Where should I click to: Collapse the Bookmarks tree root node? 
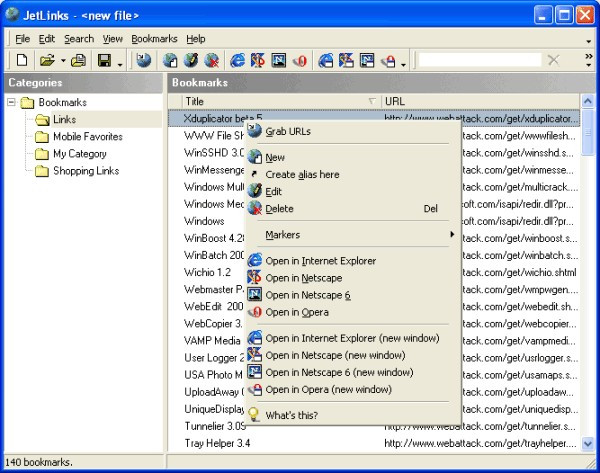pos(12,102)
